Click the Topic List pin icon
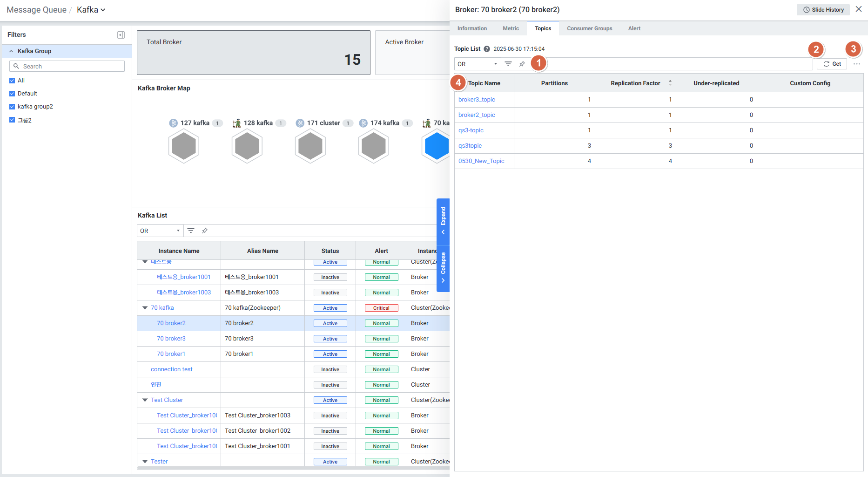868x477 pixels. click(x=522, y=64)
